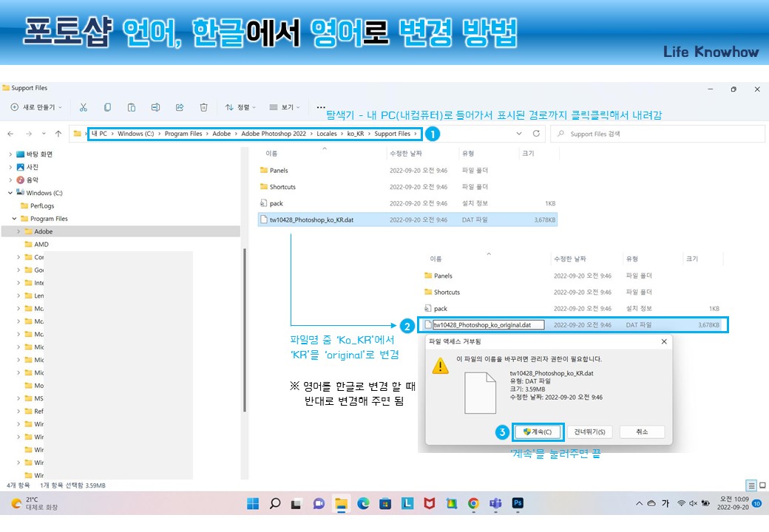Click the Copy icon in Explorer toolbar

point(107,107)
